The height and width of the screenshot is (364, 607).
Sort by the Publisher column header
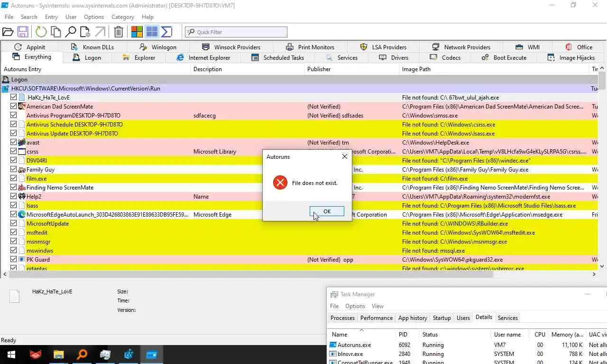click(352, 69)
